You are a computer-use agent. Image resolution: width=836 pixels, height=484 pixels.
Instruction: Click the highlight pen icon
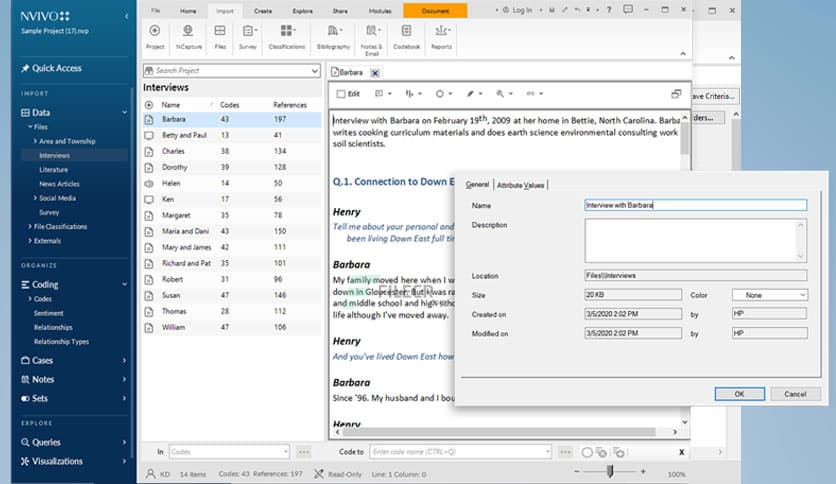[x=470, y=94]
